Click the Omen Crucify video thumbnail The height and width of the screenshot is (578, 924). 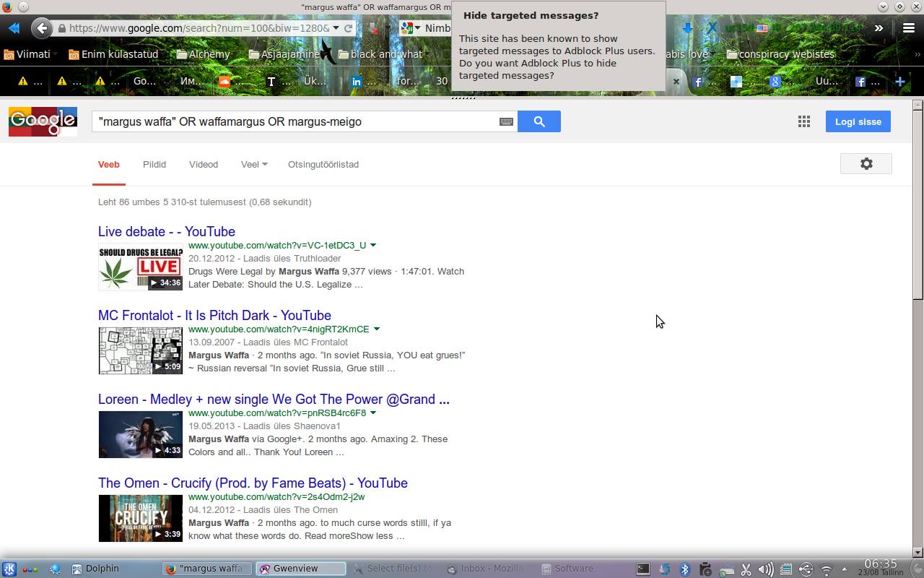[x=141, y=518]
